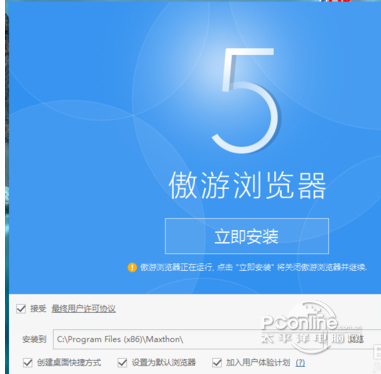
Task: Toggle the 接受 license agreement checkbox
Action: pos(21,309)
